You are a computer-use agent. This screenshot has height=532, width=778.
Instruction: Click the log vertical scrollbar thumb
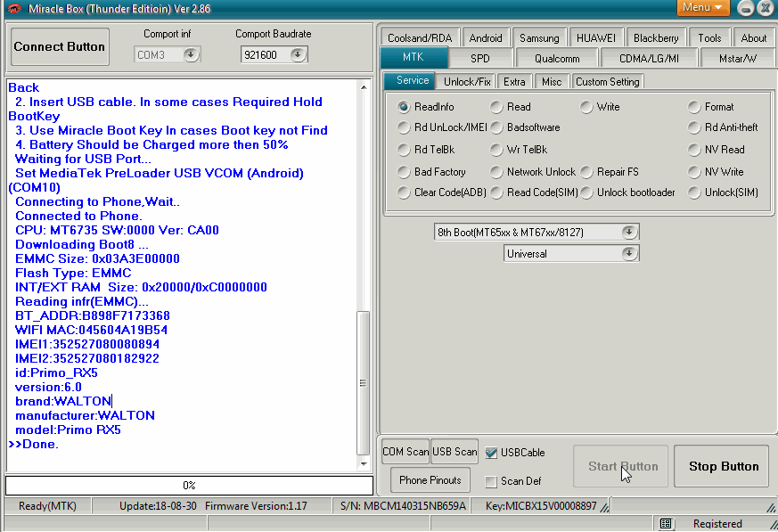pos(364,382)
